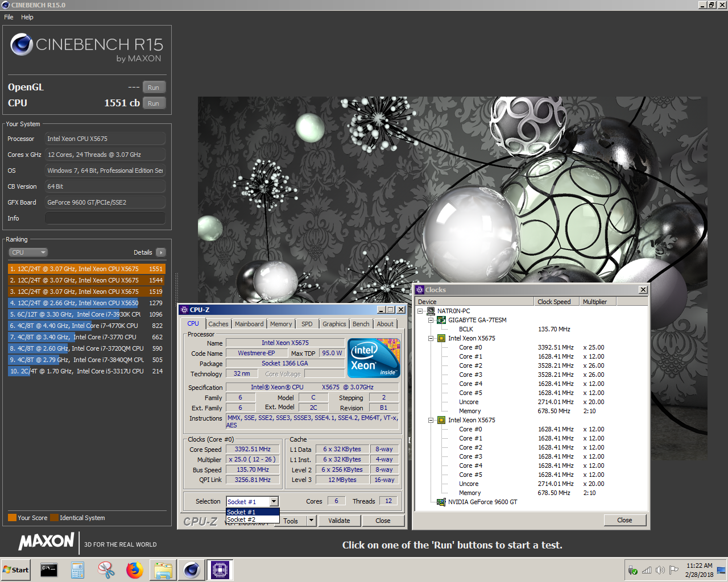Viewport: 728px width, 582px height.
Task: Click the Cinebench logo sphere icon
Action: 22,44
